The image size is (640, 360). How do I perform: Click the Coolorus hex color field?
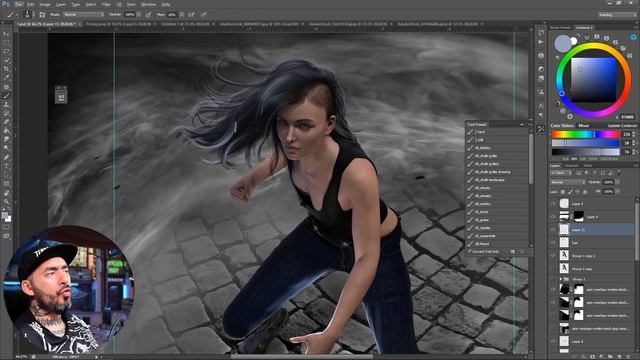pyautogui.click(x=627, y=117)
